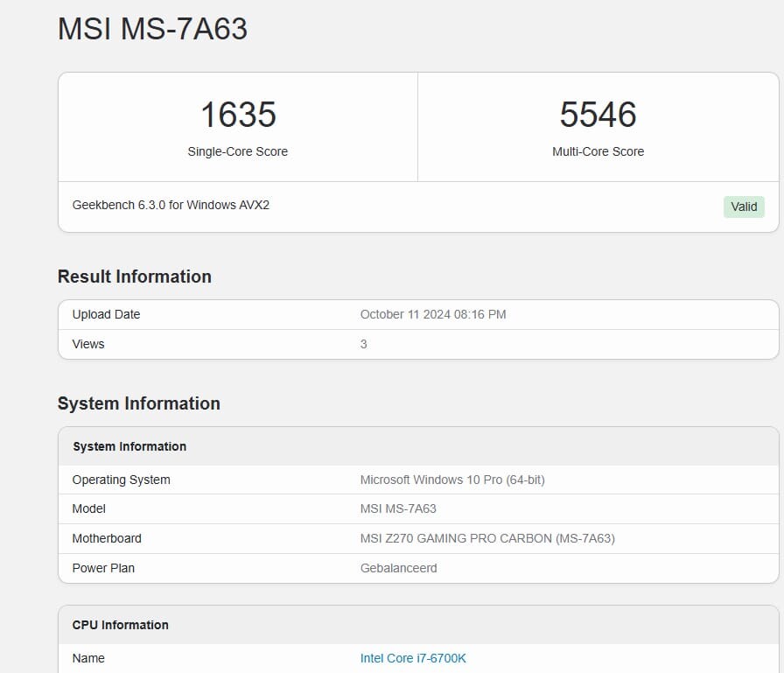This screenshot has height=673, width=784.
Task: Click the Model row label
Action: (x=89, y=508)
